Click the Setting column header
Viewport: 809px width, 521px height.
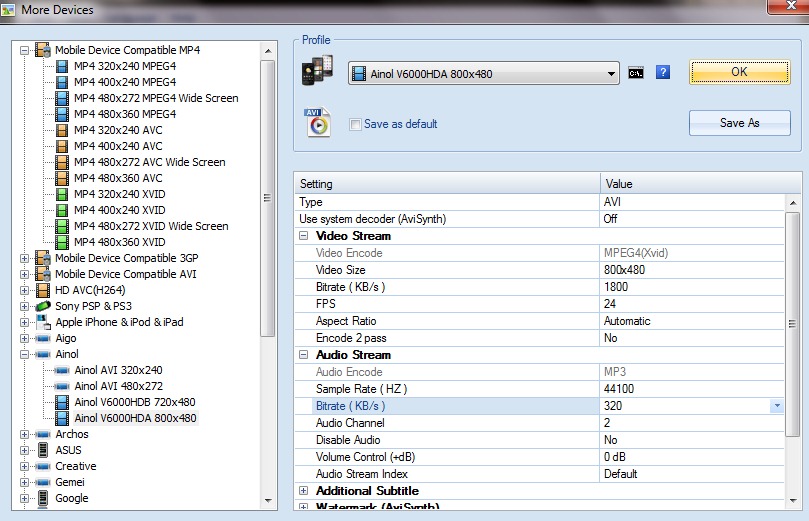(447, 184)
